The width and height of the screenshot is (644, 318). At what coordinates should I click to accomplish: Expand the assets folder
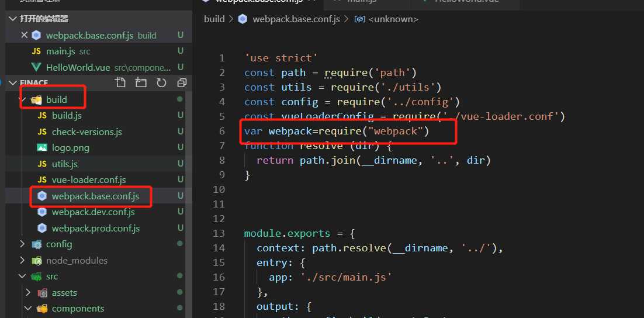tap(28, 292)
